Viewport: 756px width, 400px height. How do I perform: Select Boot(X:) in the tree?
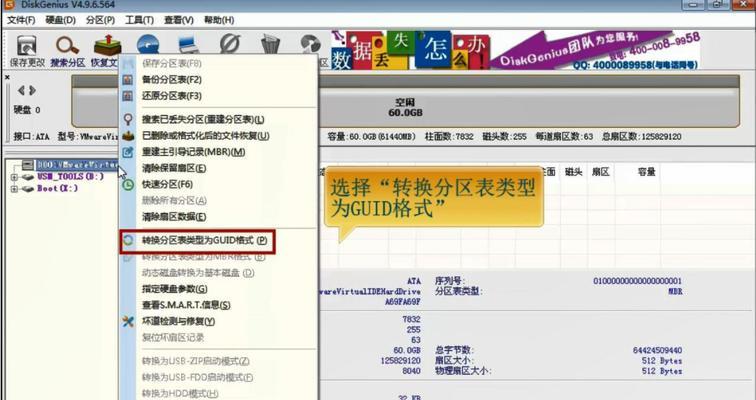click(x=57, y=188)
